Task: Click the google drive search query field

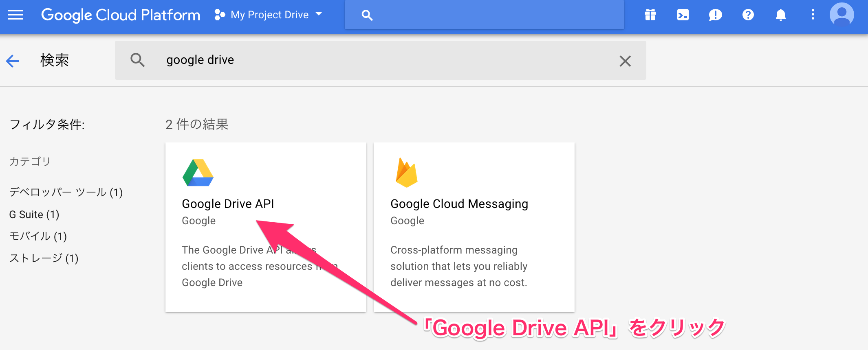Action: 380,60
